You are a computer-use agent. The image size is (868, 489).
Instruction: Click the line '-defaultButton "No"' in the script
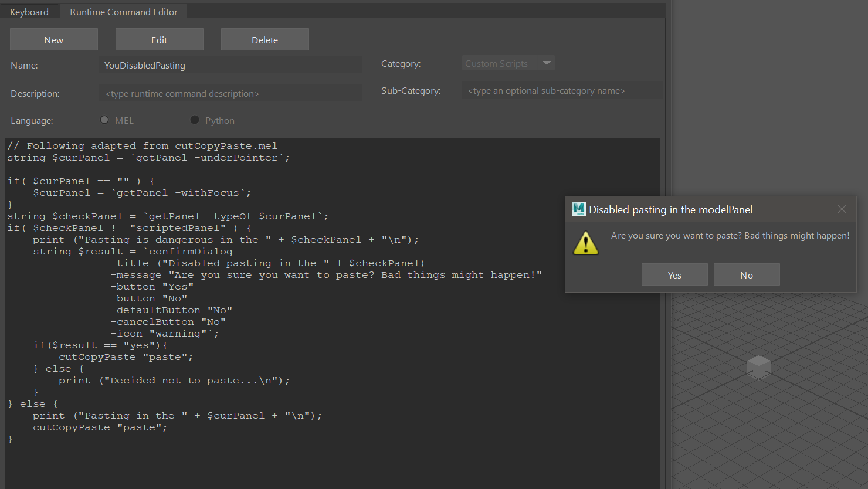(x=171, y=310)
